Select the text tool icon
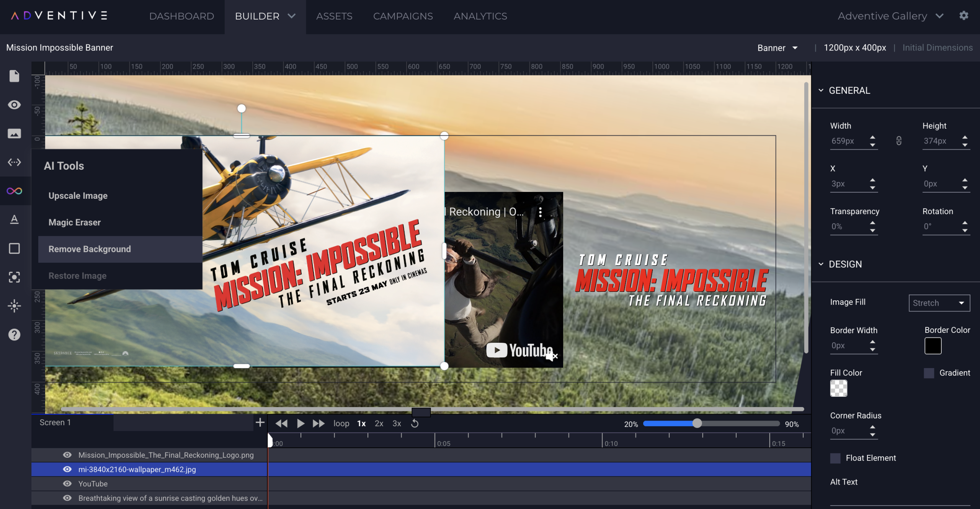Viewport: 980px width, 509px height. click(x=14, y=219)
